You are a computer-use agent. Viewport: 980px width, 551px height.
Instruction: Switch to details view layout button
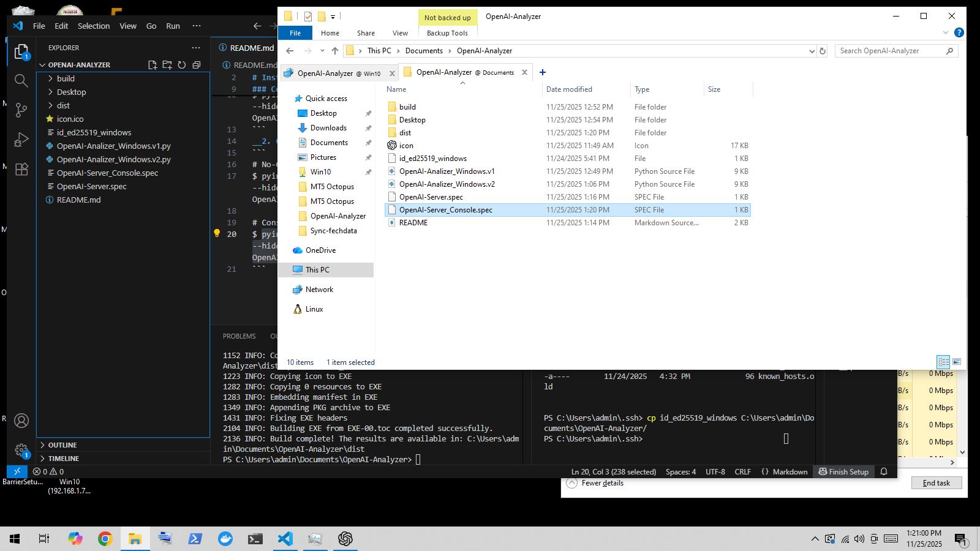click(x=943, y=362)
